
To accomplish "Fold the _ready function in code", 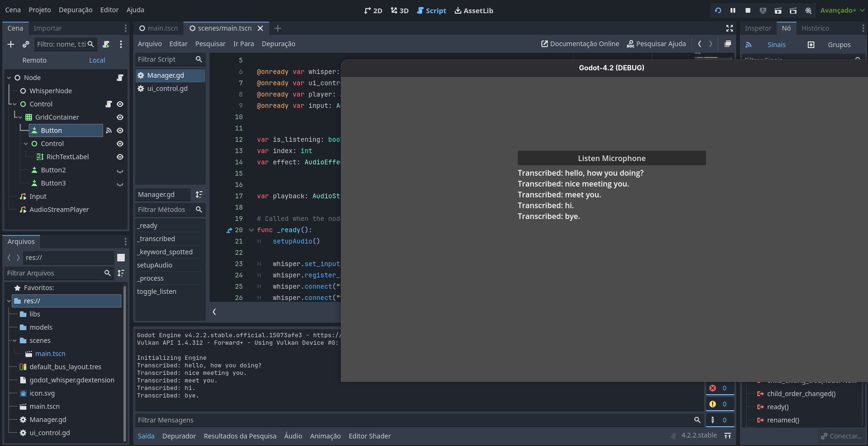I will 251,230.
